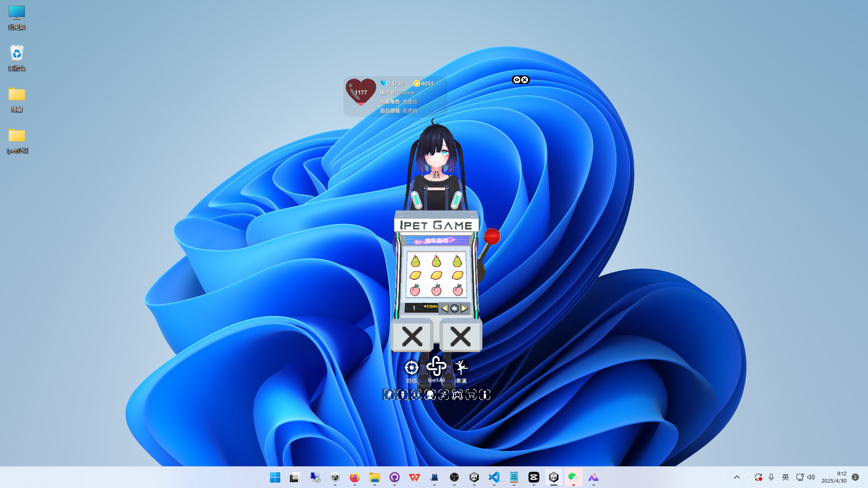Select the 归位 reset position icon
The width and height of the screenshot is (868, 488).
[411, 368]
